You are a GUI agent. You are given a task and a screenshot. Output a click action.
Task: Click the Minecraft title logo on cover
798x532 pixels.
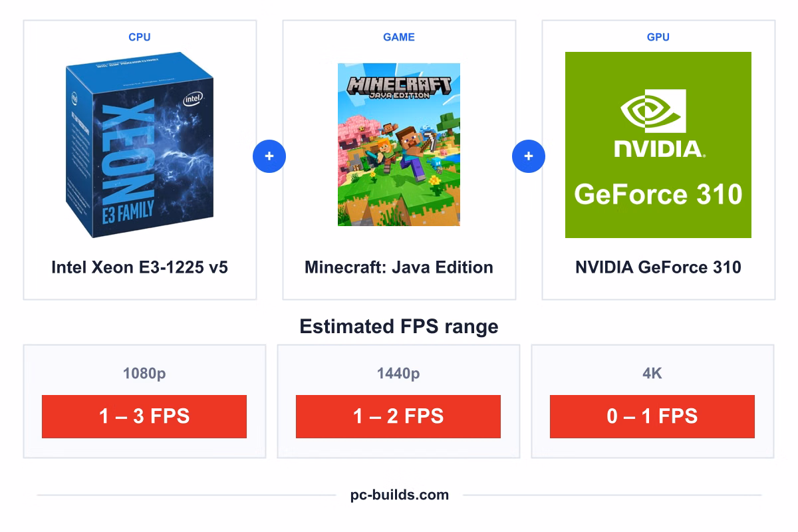pyautogui.click(x=399, y=86)
